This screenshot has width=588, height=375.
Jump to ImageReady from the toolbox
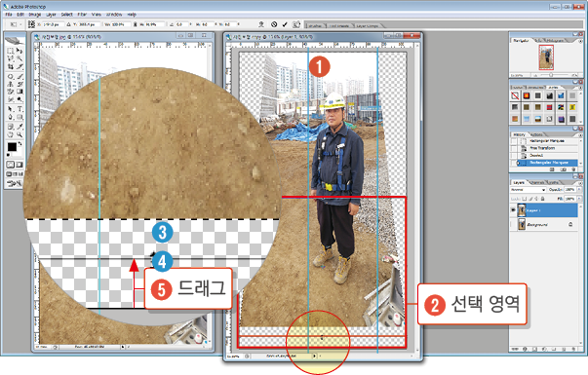[15, 182]
